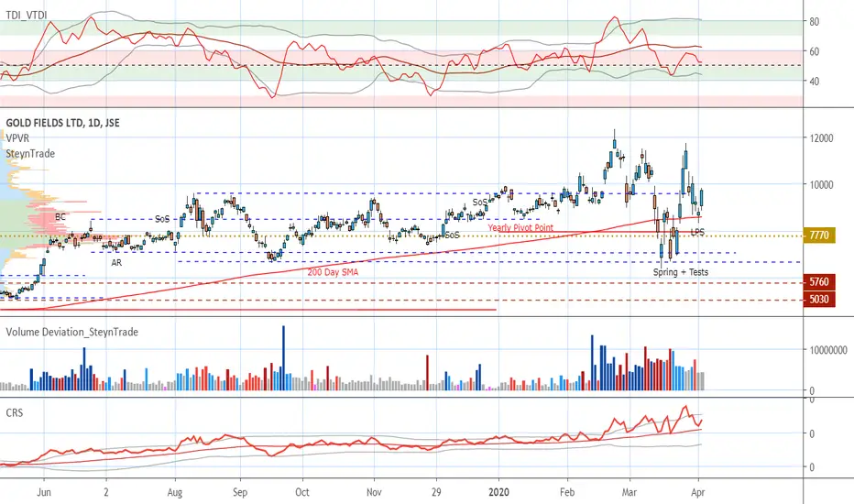Viewport: 854px width, 504px height.
Task: Select the SteynTrade indicator label
Action: tap(30, 154)
